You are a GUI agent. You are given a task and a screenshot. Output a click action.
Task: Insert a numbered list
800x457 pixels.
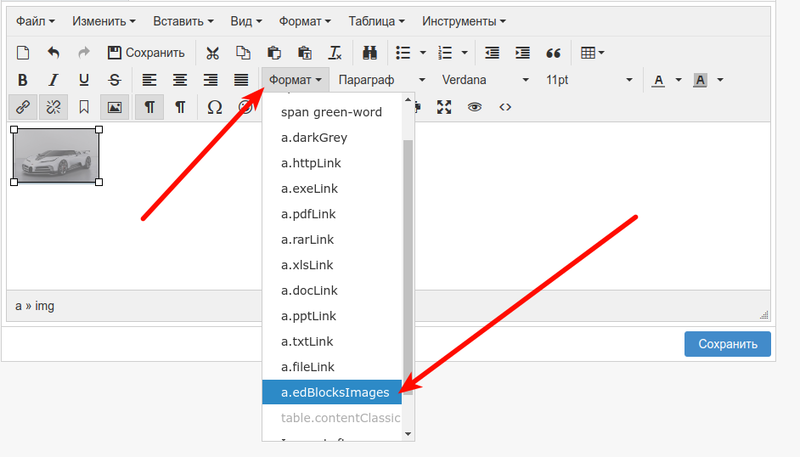[445, 53]
